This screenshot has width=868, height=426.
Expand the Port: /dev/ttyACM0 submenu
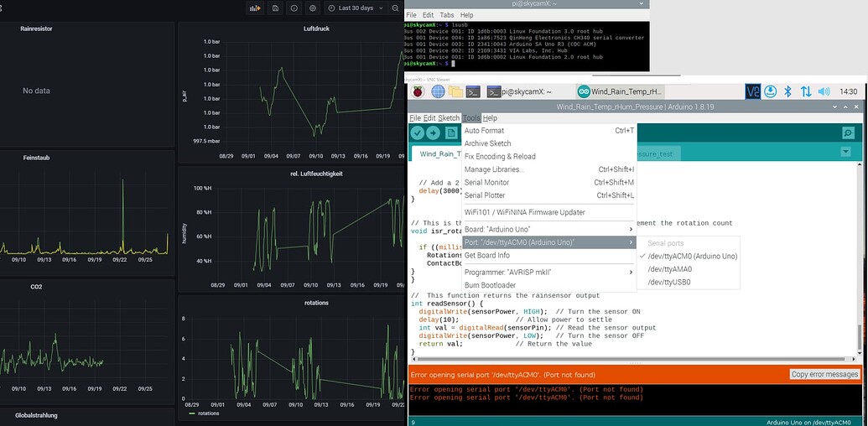tap(548, 242)
